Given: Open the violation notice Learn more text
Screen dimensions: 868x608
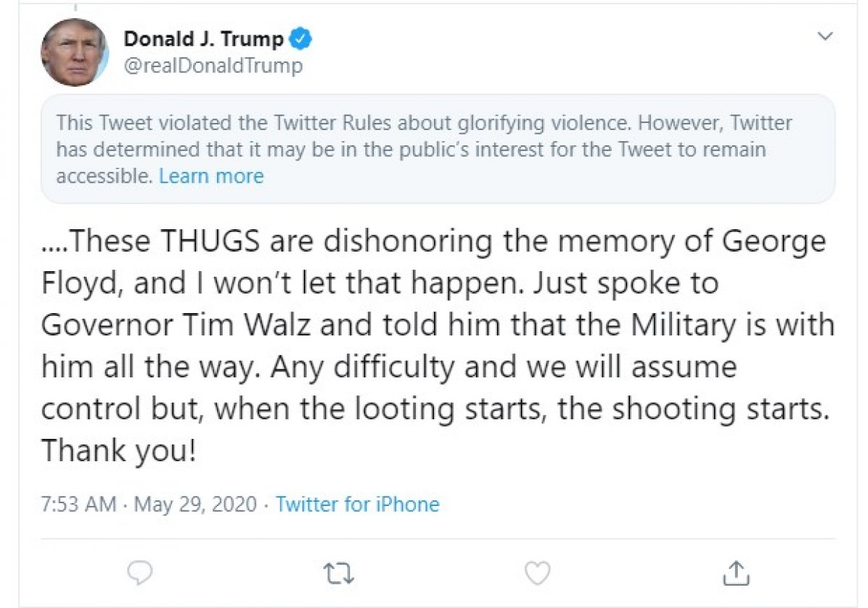Looking at the screenshot, I should [x=211, y=176].
